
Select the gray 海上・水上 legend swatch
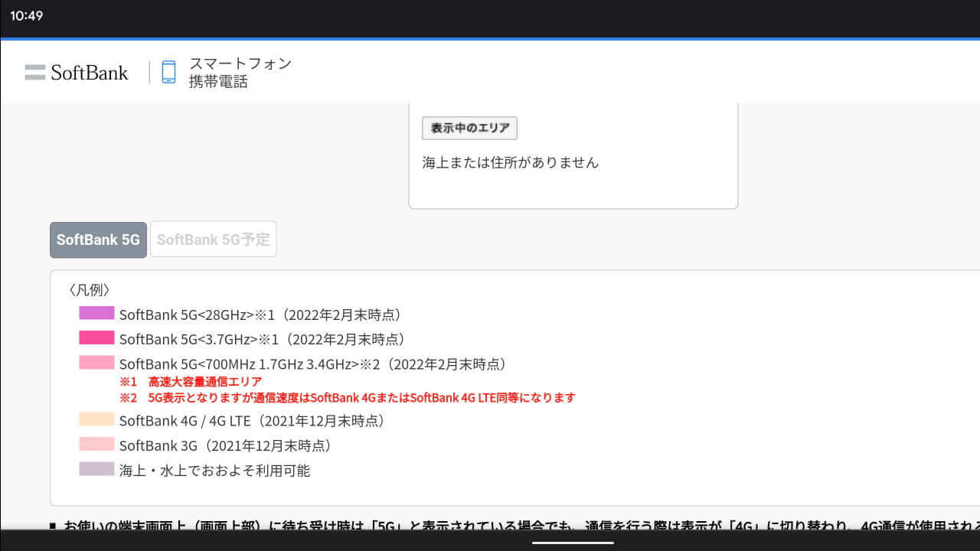click(x=96, y=470)
